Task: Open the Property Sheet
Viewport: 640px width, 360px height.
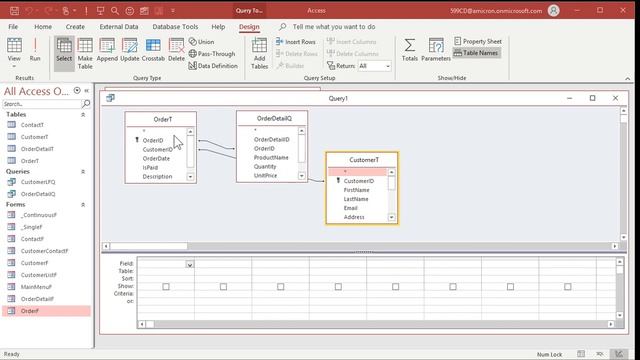Action: (478, 41)
